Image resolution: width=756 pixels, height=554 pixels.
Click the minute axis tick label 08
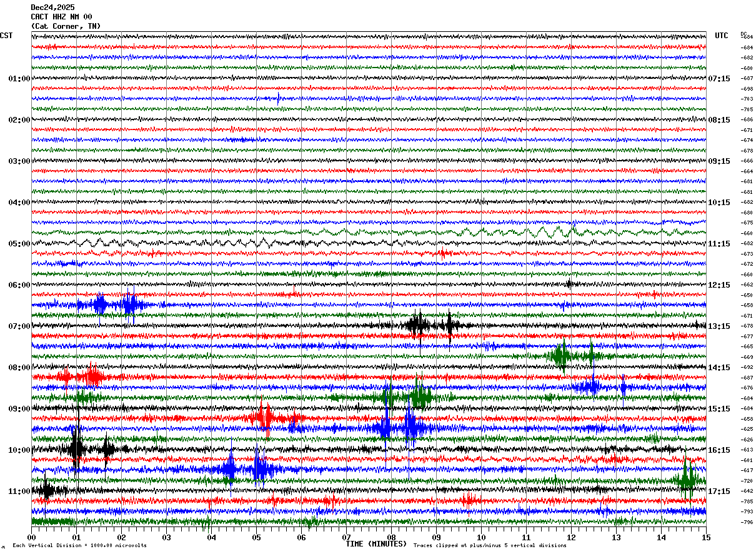pyautogui.click(x=391, y=537)
